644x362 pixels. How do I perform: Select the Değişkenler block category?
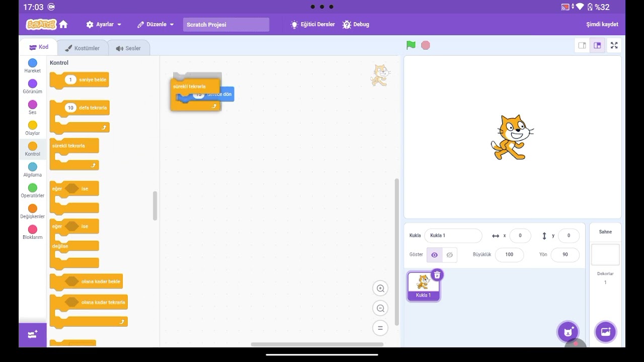(x=33, y=211)
